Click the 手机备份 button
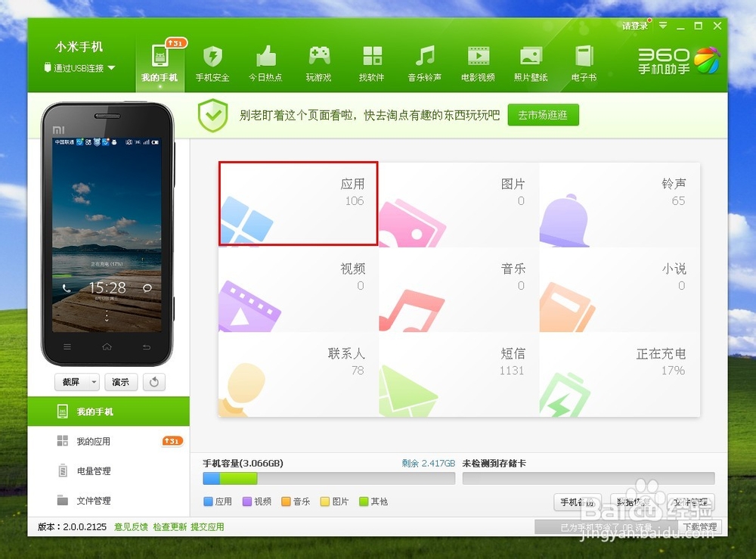This screenshot has width=756, height=559. pyautogui.click(x=578, y=502)
